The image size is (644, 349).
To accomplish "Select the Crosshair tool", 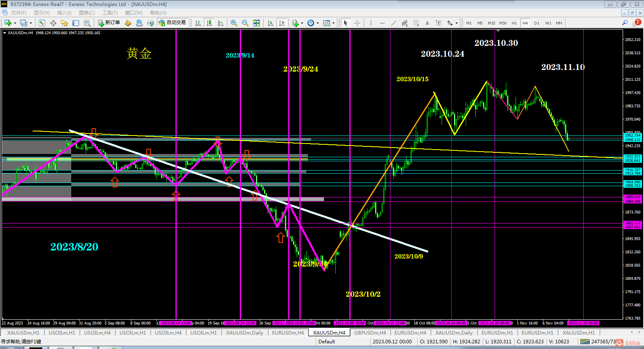I will (x=357, y=23).
